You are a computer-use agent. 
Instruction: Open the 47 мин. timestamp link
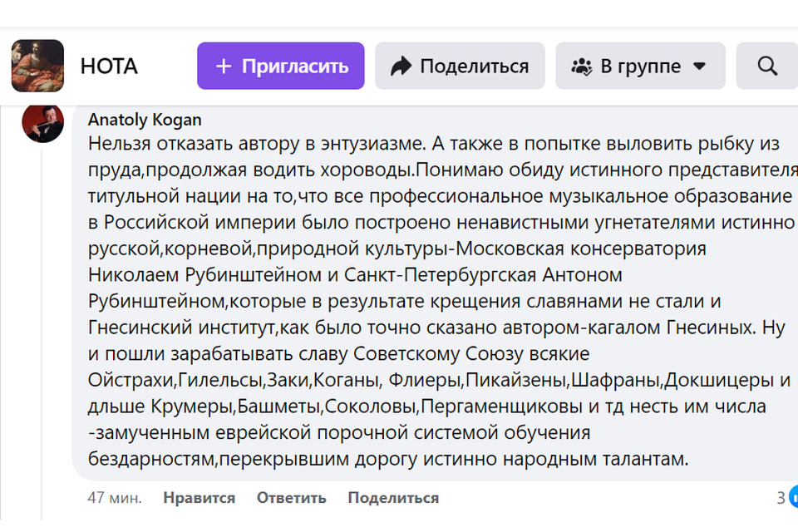[114, 498]
